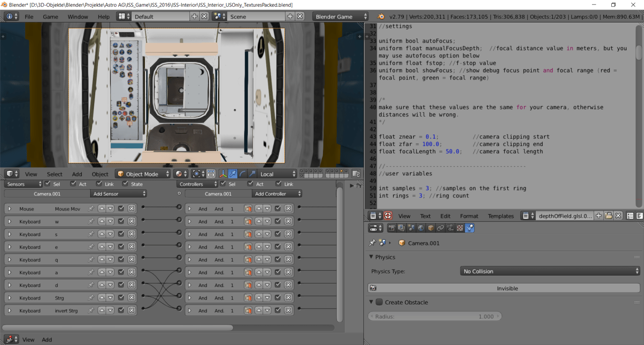Image resolution: width=644 pixels, height=345 pixels.
Task: Click the obstacle Radius slider field
Action: [435, 317]
